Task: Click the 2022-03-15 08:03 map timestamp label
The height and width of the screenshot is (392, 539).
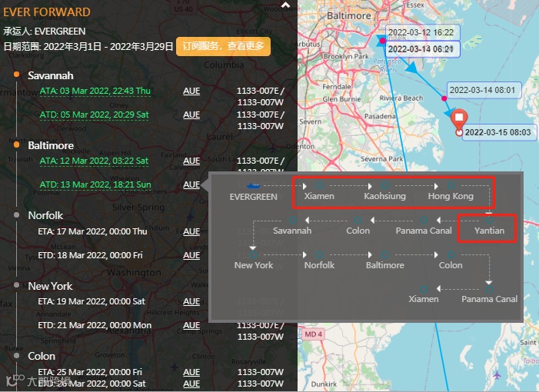Action: (x=498, y=132)
